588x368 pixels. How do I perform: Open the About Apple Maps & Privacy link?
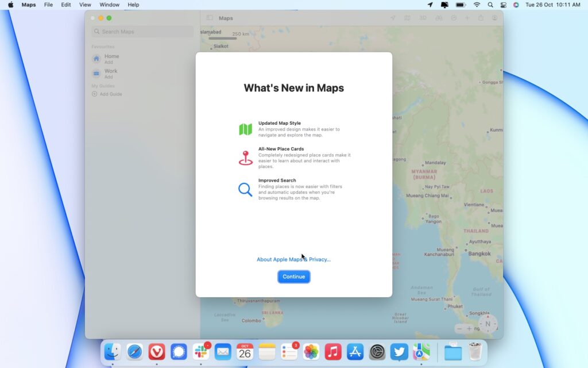coord(293,259)
